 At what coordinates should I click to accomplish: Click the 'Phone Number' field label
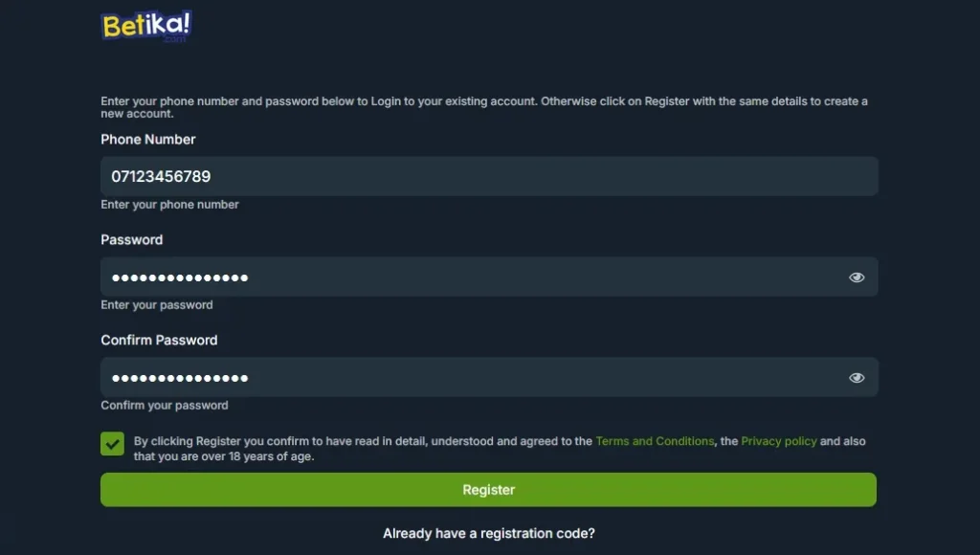point(148,140)
